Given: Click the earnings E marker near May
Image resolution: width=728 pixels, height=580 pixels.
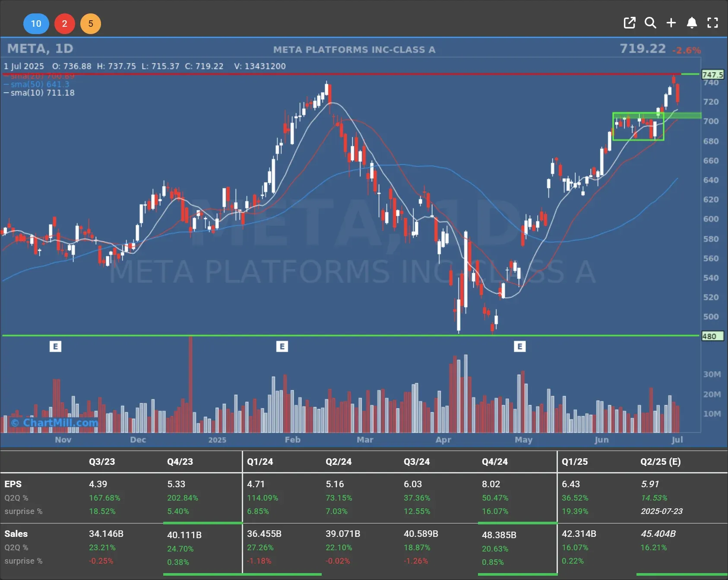Looking at the screenshot, I should click(x=520, y=346).
